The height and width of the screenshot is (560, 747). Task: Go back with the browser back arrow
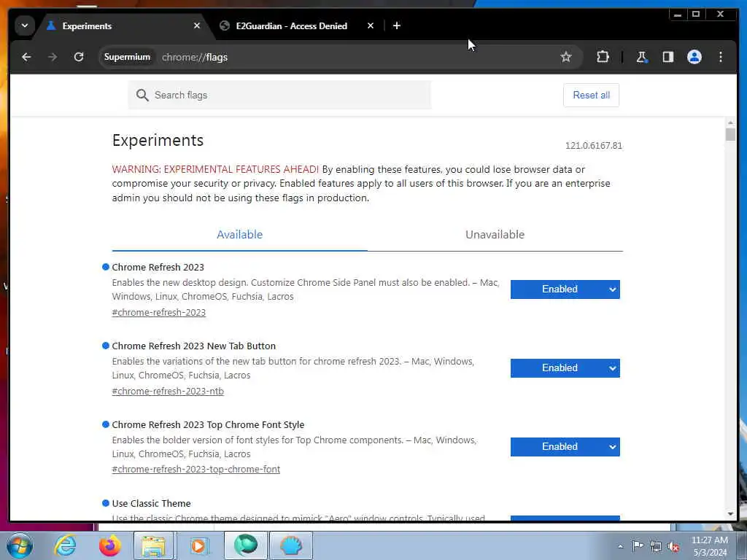pos(26,57)
